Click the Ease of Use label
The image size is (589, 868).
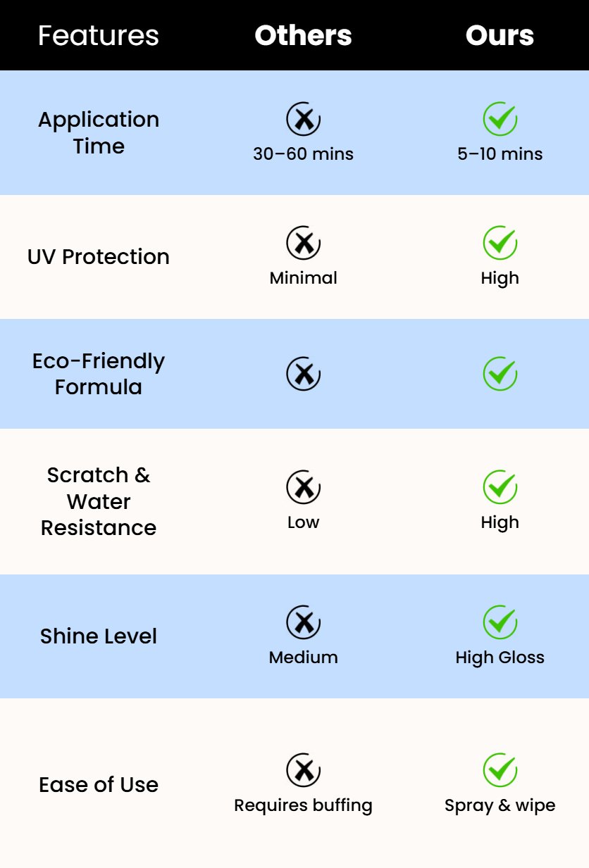99,785
